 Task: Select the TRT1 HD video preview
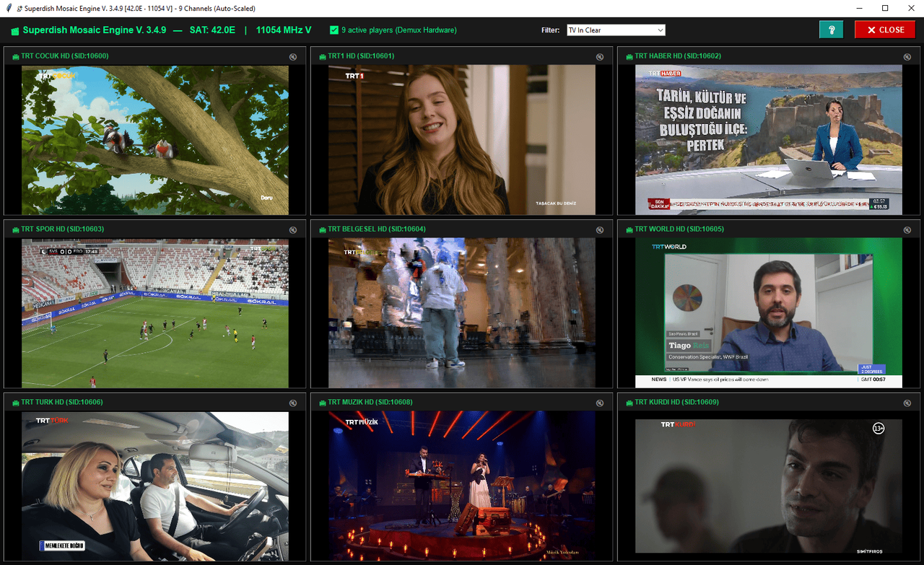click(462, 140)
